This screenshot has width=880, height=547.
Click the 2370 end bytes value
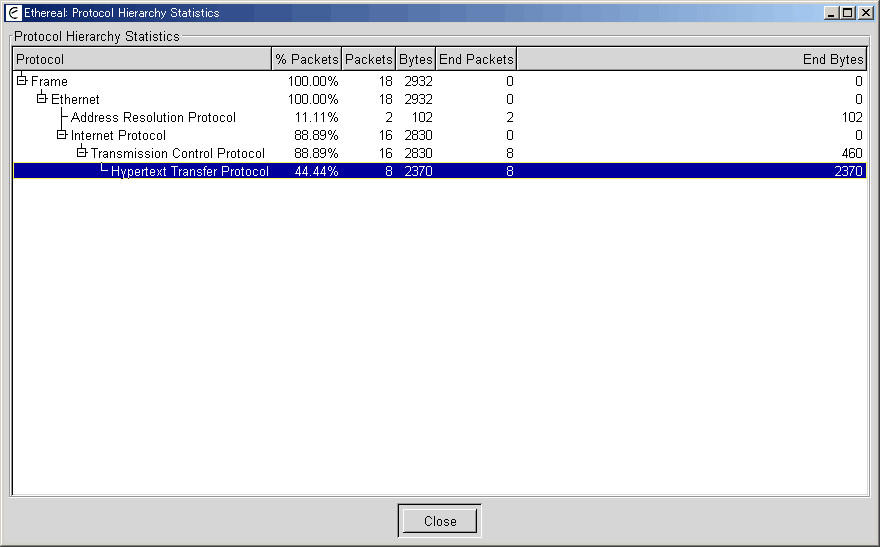click(x=849, y=171)
